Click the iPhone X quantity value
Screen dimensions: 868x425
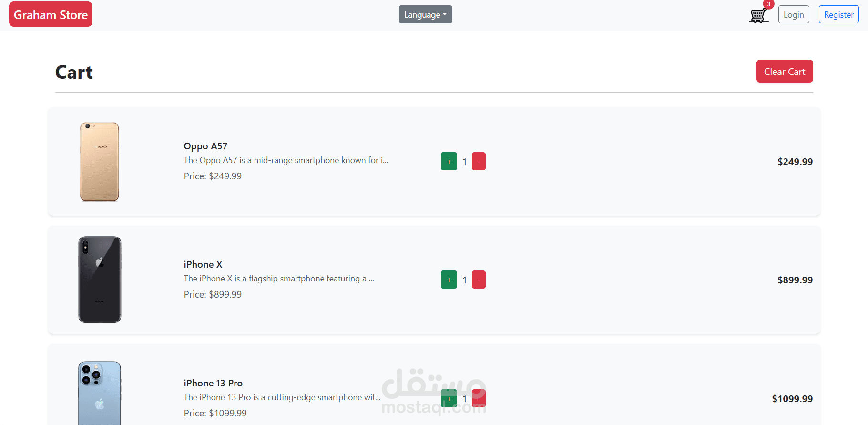coord(465,280)
